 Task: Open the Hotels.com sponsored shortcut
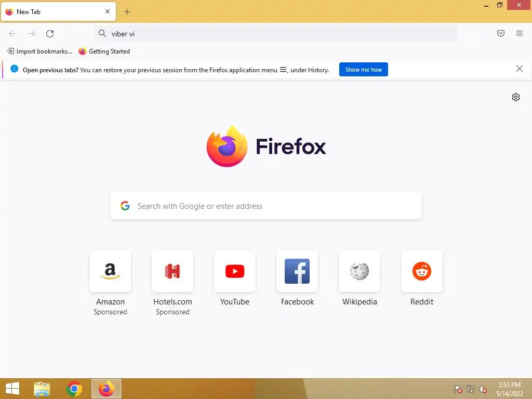coord(172,271)
